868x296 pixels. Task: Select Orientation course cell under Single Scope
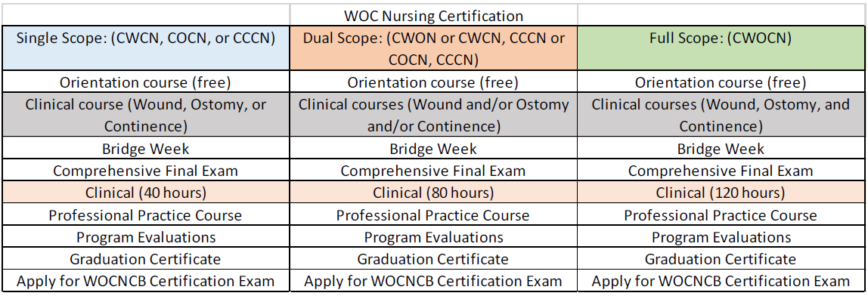click(146, 82)
